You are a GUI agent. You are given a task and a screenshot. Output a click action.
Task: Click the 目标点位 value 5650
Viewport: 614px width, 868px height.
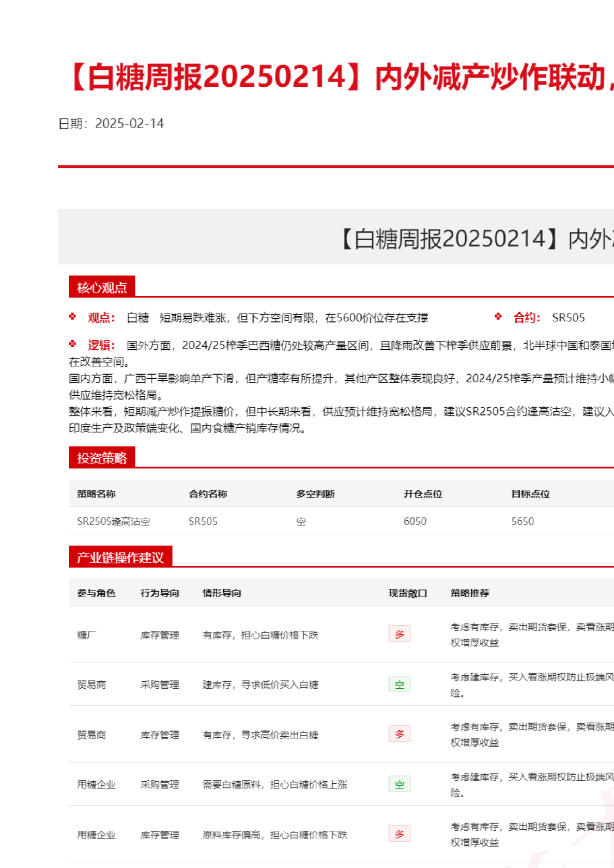click(522, 521)
